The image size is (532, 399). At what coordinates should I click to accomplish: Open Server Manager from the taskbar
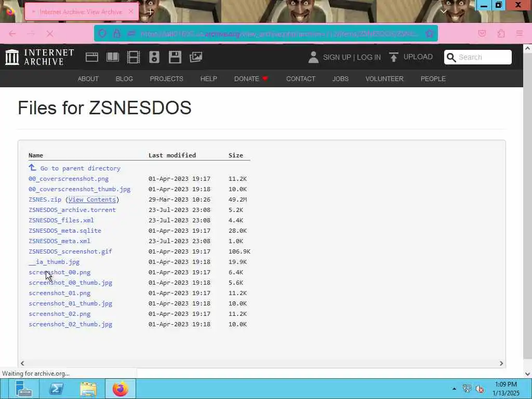[x=23, y=389]
